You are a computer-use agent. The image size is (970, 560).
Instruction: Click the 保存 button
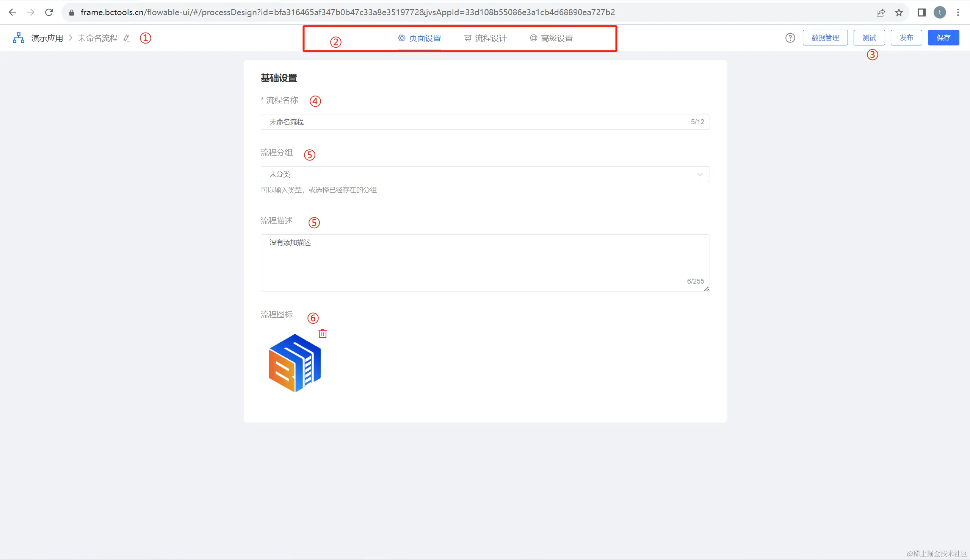(943, 38)
